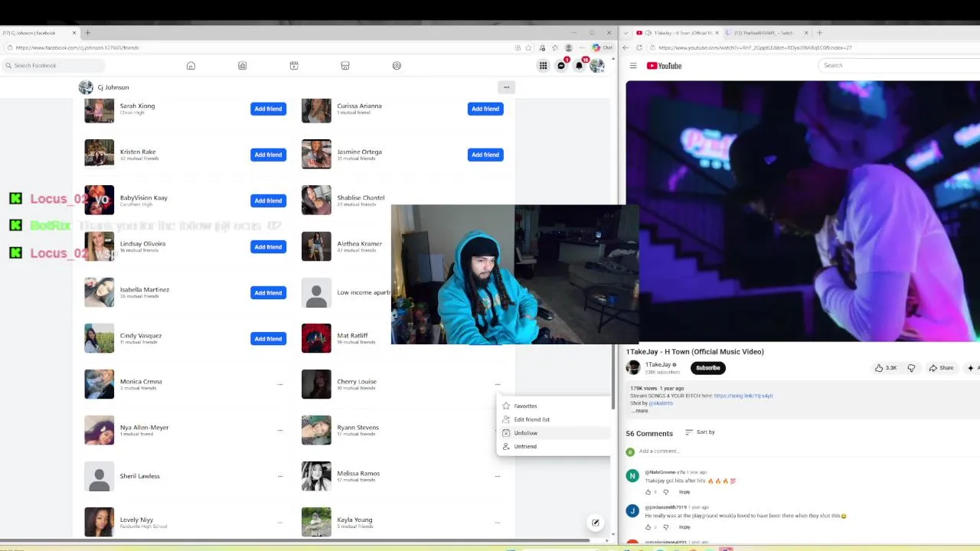This screenshot has width=980, height=551.
Task: Select Unfriend in the friend menu
Action: pyautogui.click(x=555, y=446)
